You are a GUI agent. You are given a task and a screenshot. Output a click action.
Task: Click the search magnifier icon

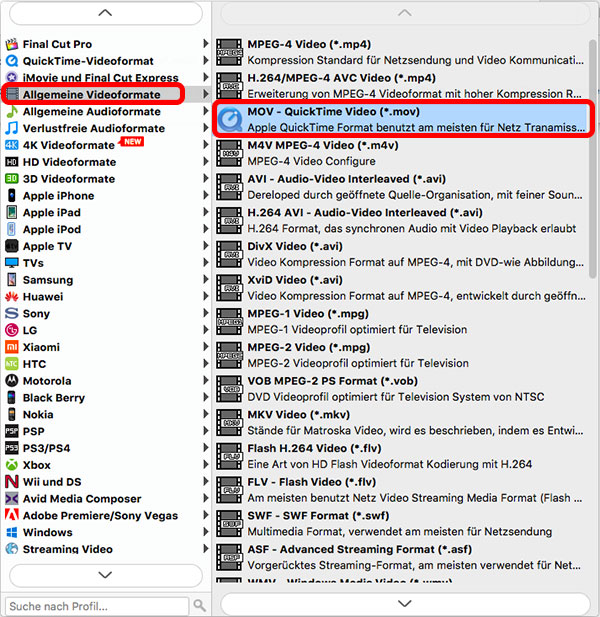tap(199, 605)
